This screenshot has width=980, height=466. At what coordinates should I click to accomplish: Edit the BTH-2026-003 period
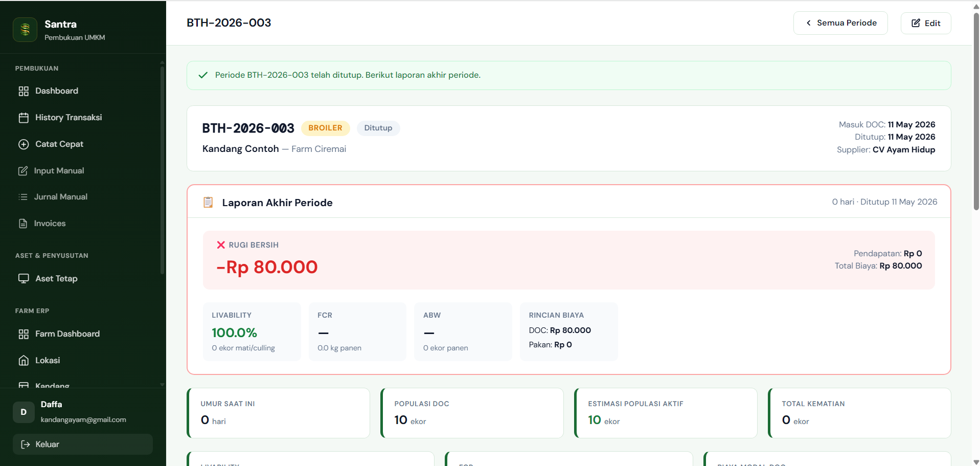click(926, 23)
